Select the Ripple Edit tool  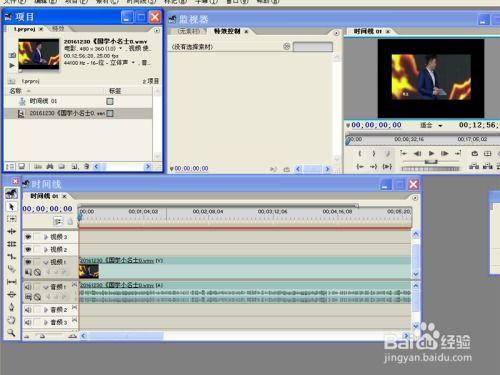(x=11, y=231)
